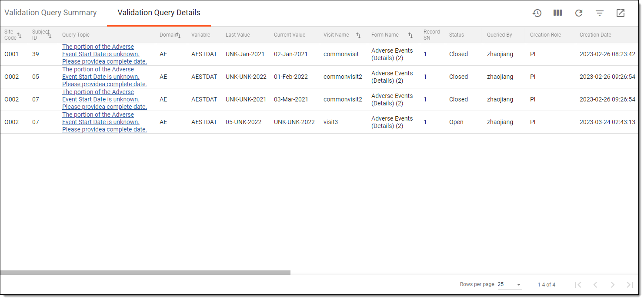Refresh the query table
This screenshot has width=644, height=300.
pos(579,13)
